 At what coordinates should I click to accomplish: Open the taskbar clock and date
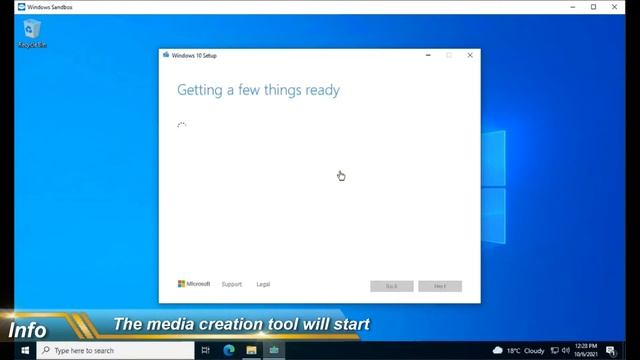point(586,350)
